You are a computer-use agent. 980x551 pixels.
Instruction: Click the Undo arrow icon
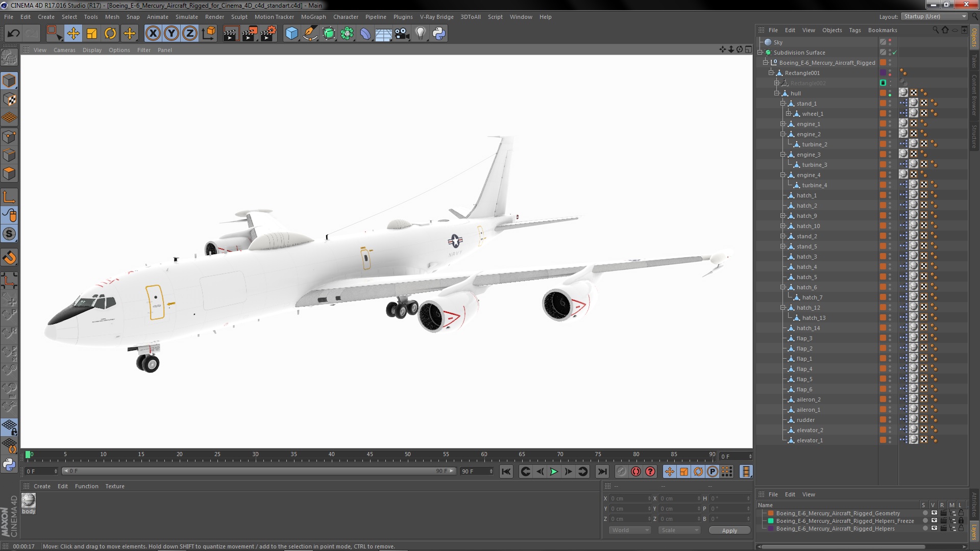tap(13, 34)
